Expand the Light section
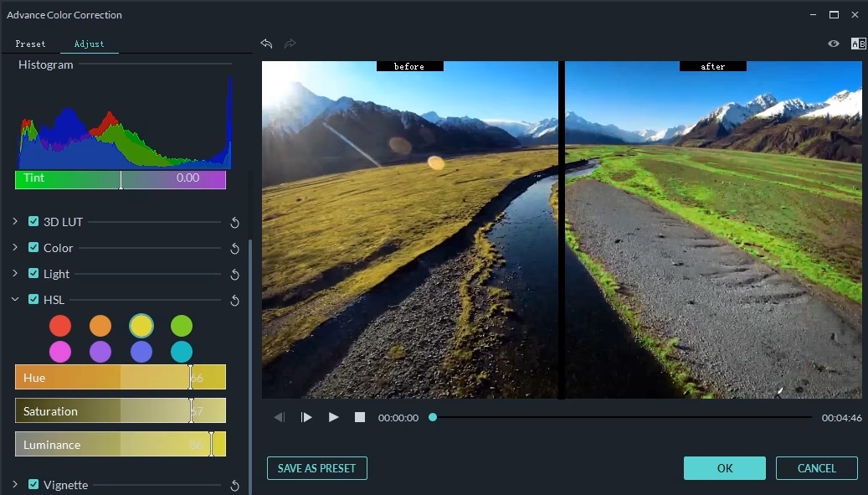Screen dimensions: 868x495 pos(15,273)
